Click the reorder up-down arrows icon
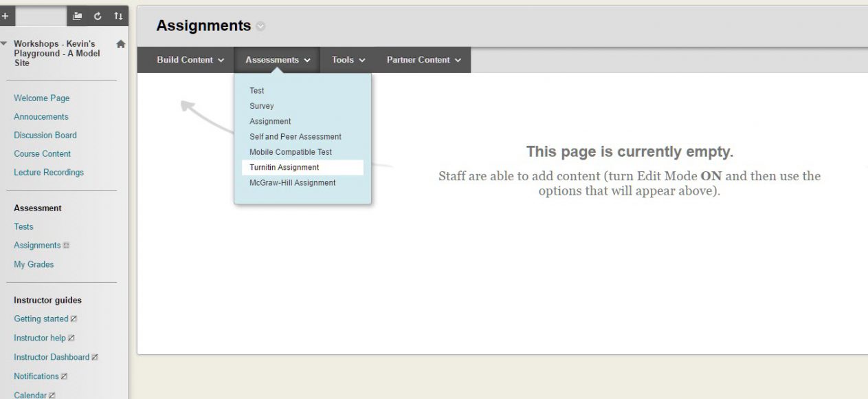The width and height of the screenshot is (868, 399). pos(118,16)
